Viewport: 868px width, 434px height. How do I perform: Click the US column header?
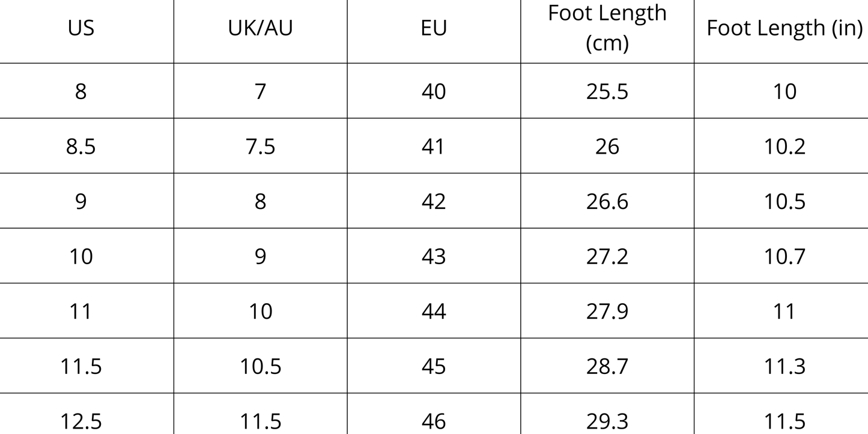pos(81,28)
